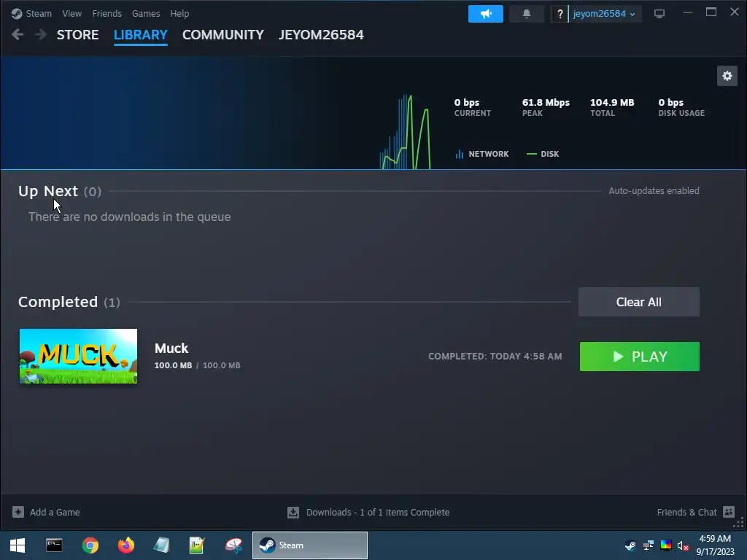This screenshot has width=747, height=560.
Task: Open the JEYOM26584 profile tab
Action: pyautogui.click(x=321, y=35)
